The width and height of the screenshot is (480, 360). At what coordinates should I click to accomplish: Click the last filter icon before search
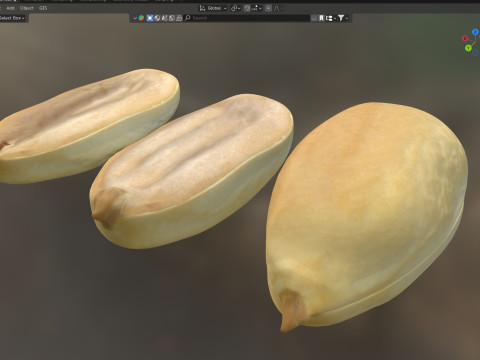(x=179, y=18)
